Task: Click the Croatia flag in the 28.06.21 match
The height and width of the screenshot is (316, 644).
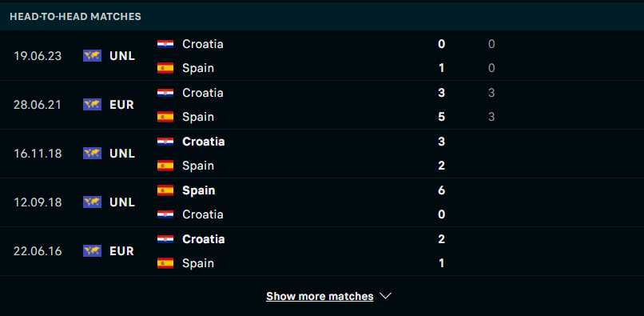Action: 165,93
